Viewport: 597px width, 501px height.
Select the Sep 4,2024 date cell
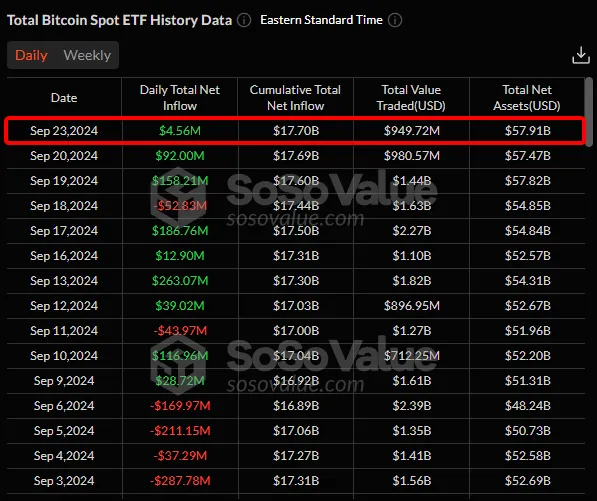[64, 456]
